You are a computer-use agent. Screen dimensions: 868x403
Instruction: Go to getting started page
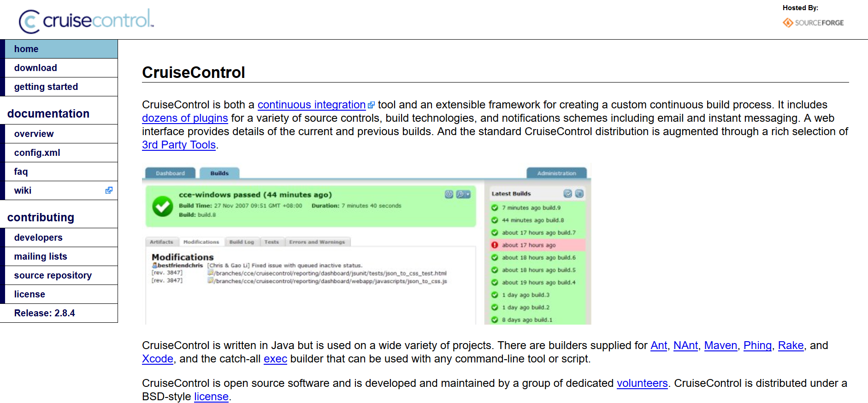(x=61, y=87)
